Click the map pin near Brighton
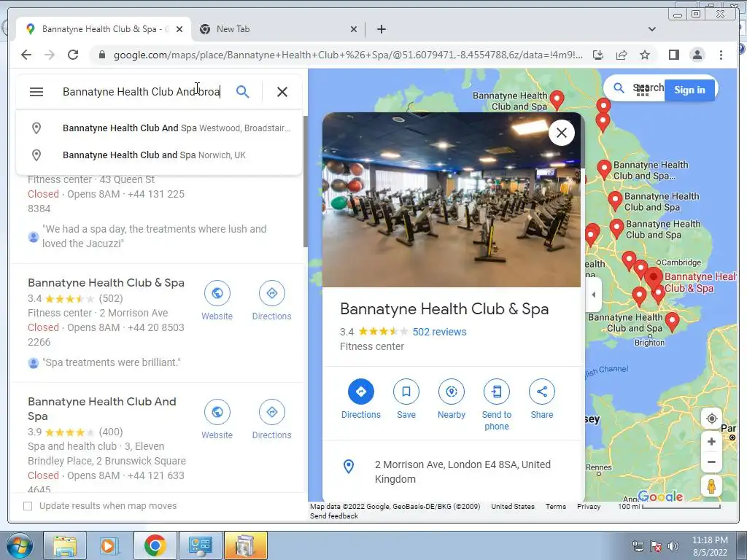The width and height of the screenshot is (747, 560). [x=672, y=322]
